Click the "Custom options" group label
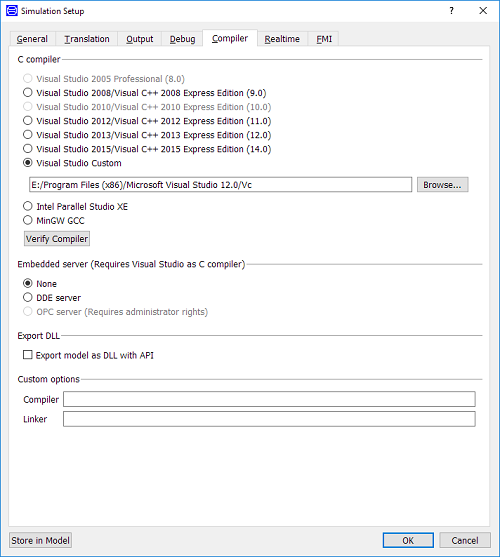This screenshot has width=500, height=557. (49, 379)
